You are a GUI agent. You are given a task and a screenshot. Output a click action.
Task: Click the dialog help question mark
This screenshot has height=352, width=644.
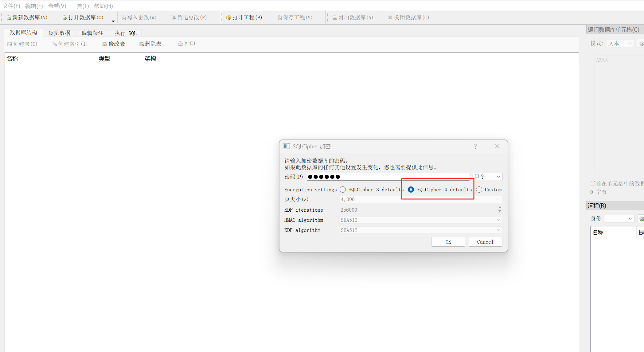click(475, 147)
